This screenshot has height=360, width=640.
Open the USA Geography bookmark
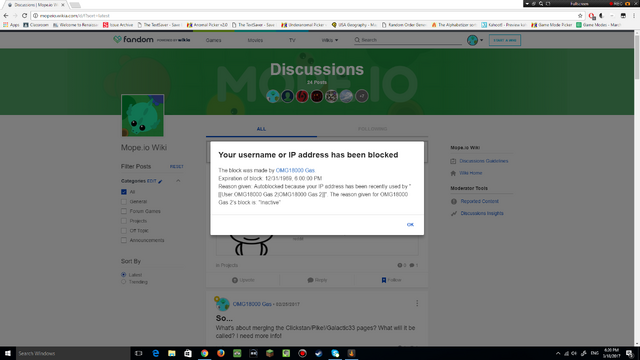click(354, 25)
